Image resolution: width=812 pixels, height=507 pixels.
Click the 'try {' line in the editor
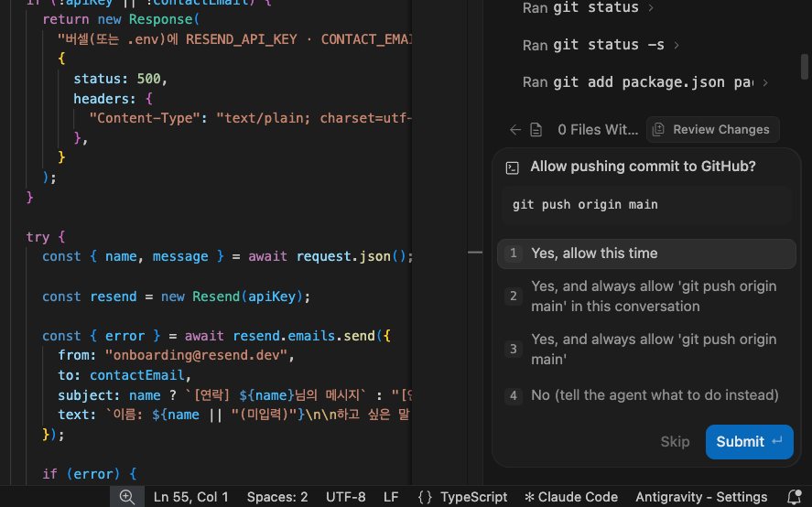click(x=46, y=237)
